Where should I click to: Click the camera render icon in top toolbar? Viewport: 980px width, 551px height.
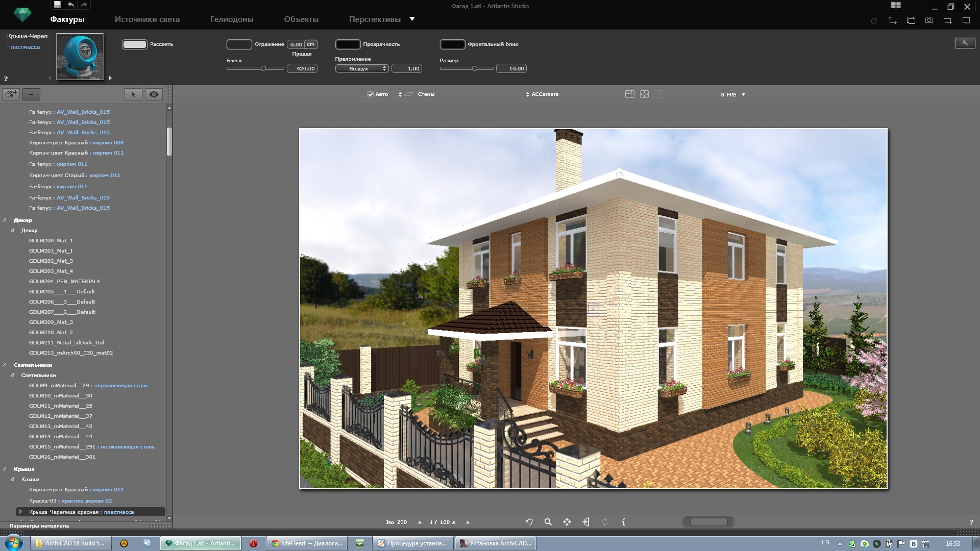929,20
